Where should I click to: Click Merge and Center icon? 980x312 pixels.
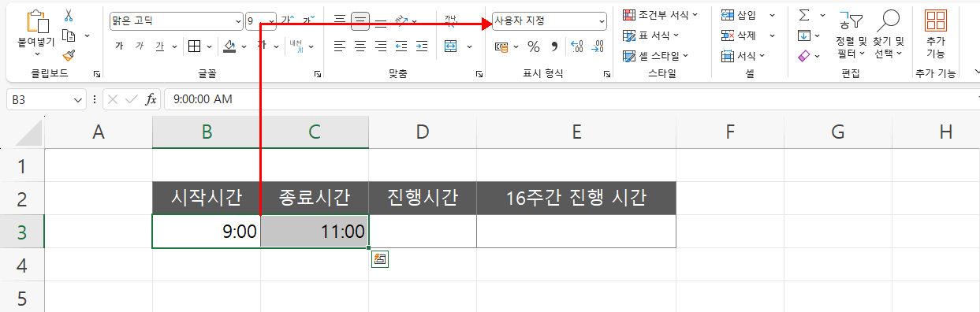click(x=451, y=46)
